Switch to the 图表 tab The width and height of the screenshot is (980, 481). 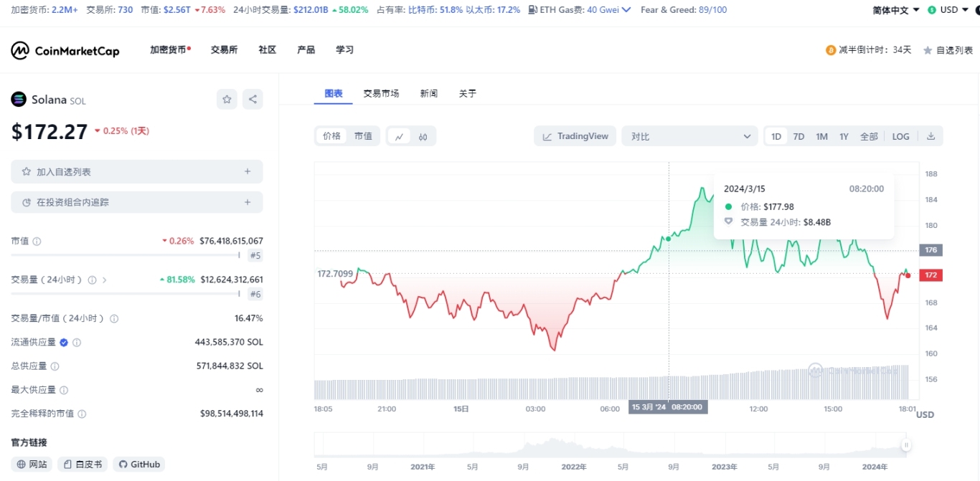pyautogui.click(x=334, y=93)
